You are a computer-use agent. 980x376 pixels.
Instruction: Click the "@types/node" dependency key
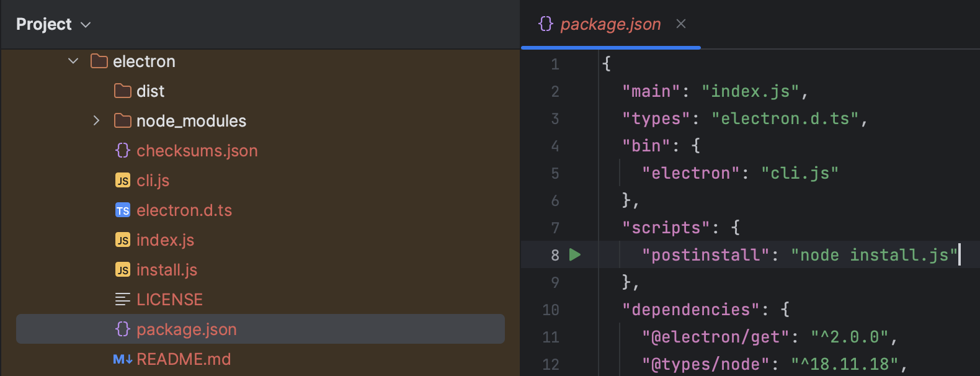pyautogui.click(x=706, y=364)
